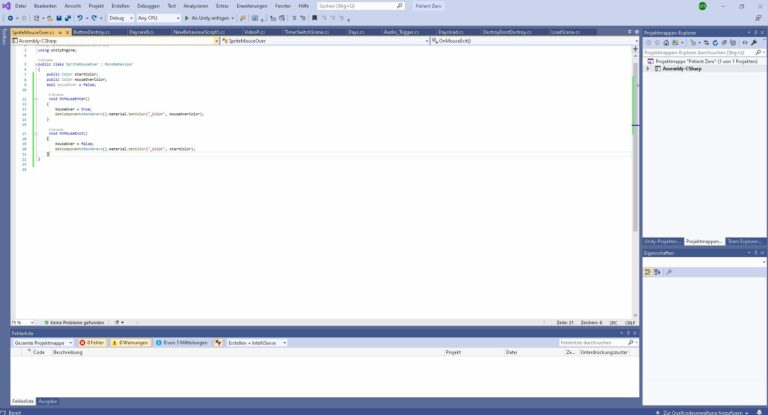The image size is (768, 415).
Task: Expand the Assembly-CSharp project node
Action: pyautogui.click(x=648, y=68)
